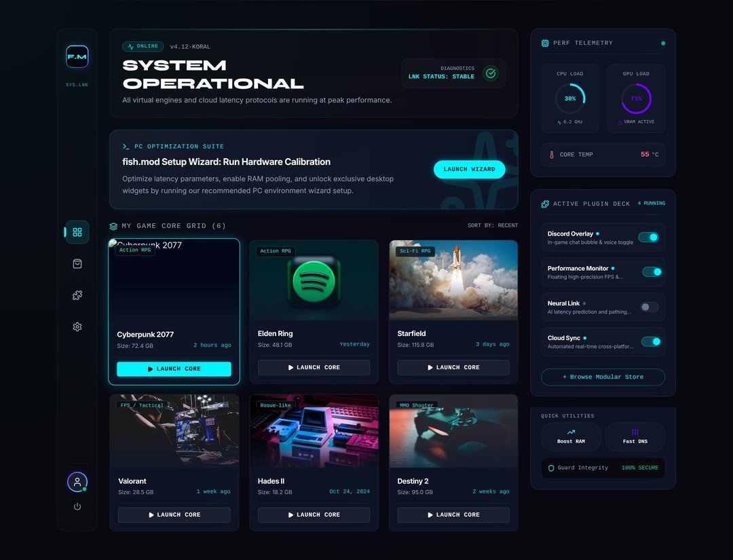This screenshot has width=733, height=560.
Task: Click the Hades II game title
Action: click(x=271, y=481)
